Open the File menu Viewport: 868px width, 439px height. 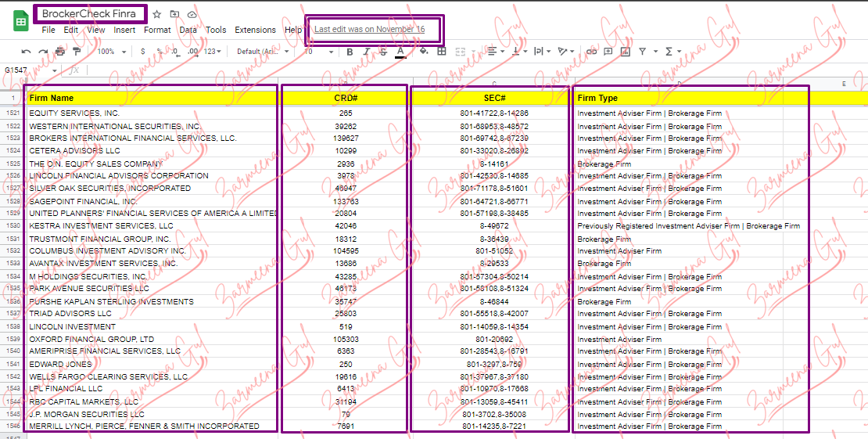tap(48, 30)
